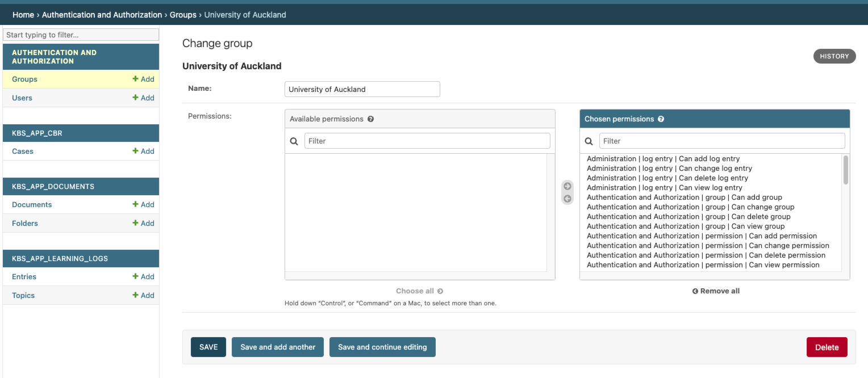The height and width of the screenshot is (378, 868).
Task: Open the group's HISTORY page
Action: point(834,56)
